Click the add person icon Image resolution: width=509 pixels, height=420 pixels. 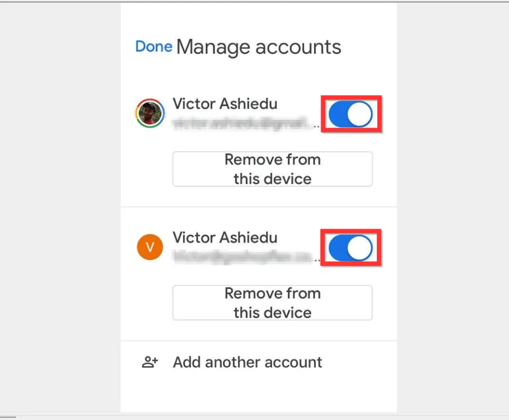(x=150, y=362)
